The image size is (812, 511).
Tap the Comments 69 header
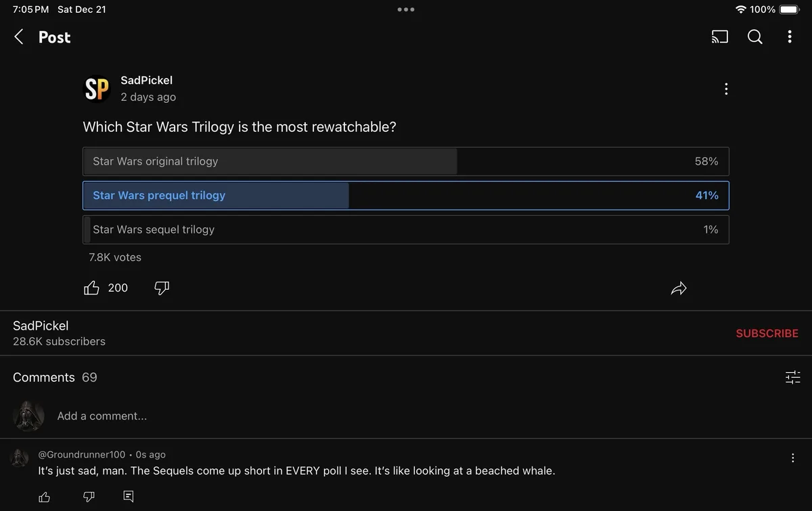point(55,377)
